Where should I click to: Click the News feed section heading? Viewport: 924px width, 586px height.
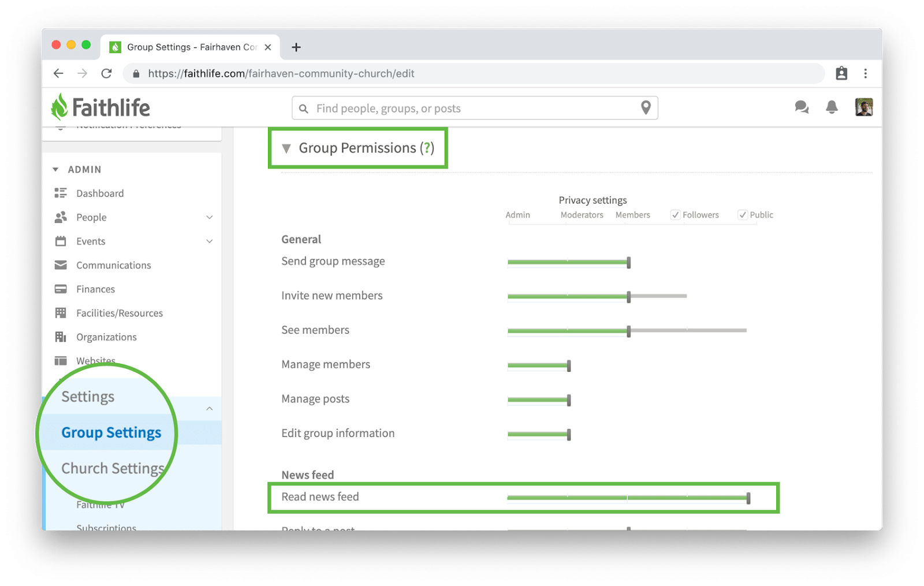pyautogui.click(x=307, y=475)
